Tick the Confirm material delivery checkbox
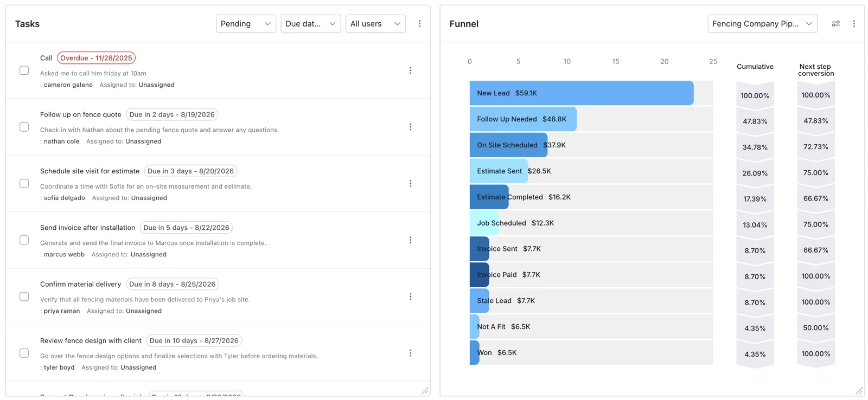868x400 pixels. (x=24, y=296)
